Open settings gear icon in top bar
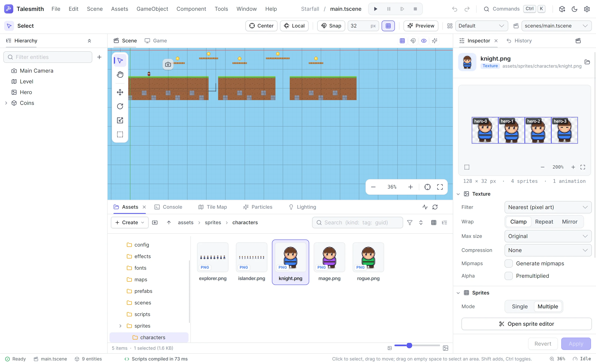The height and width of the screenshot is (364, 596). tap(587, 9)
